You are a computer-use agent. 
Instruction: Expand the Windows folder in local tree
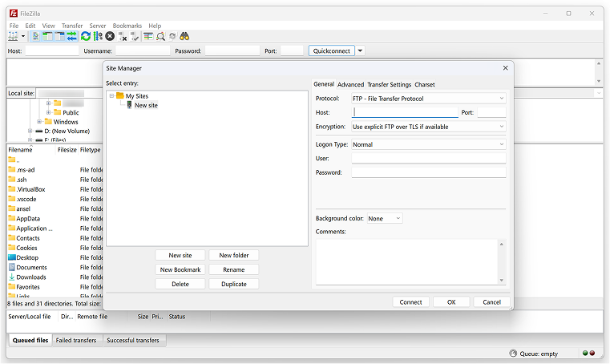click(39, 122)
